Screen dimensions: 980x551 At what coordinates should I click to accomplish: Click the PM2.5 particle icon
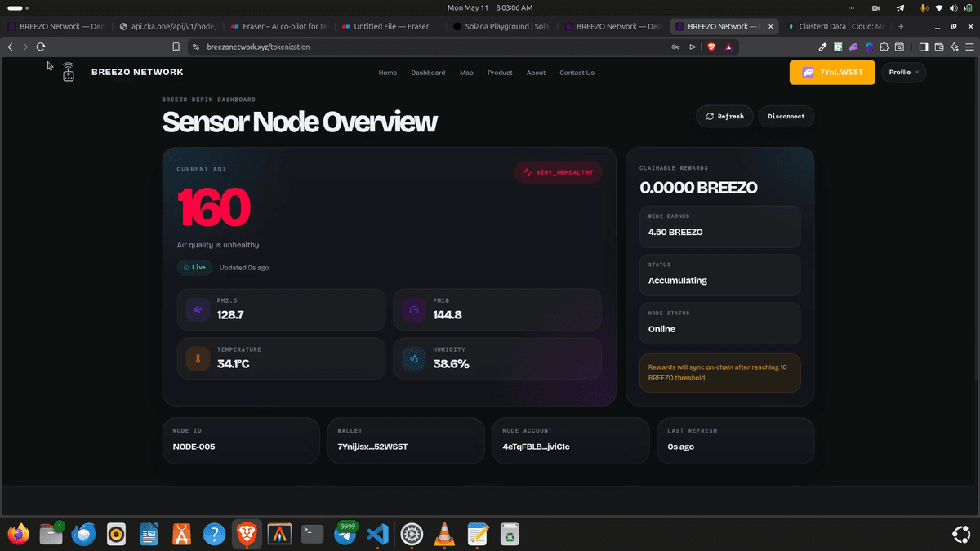(x=198, y=310)
